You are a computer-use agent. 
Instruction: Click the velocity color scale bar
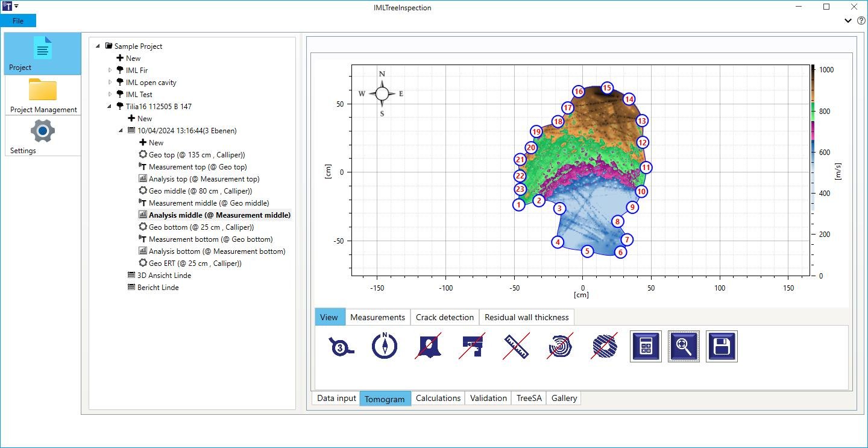click(813, 171)
